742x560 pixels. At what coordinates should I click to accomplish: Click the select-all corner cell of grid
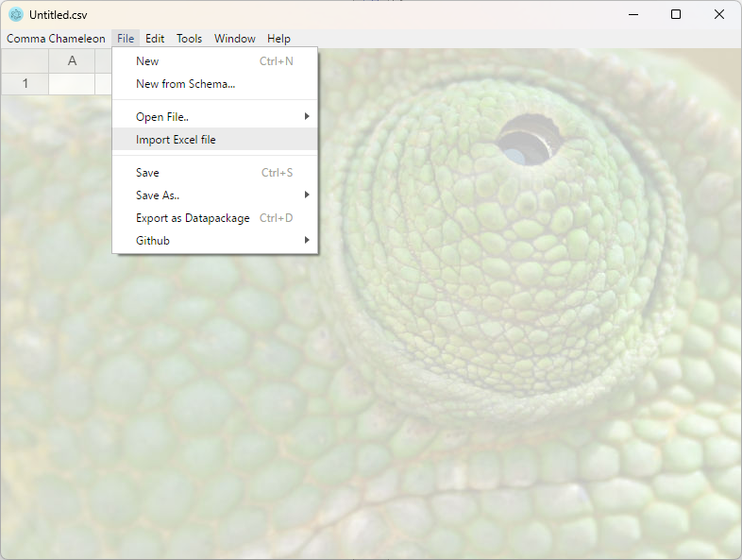click(x=25, y=60)
